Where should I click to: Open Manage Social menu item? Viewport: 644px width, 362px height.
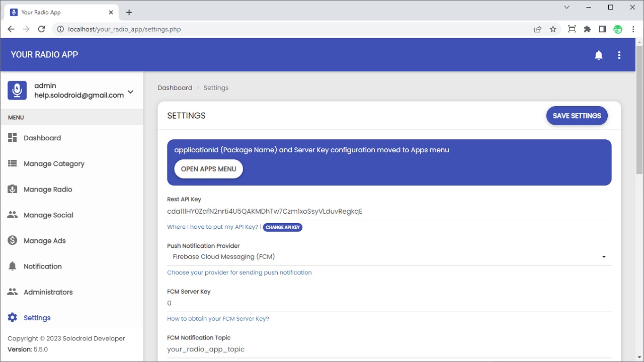[48, 215]
